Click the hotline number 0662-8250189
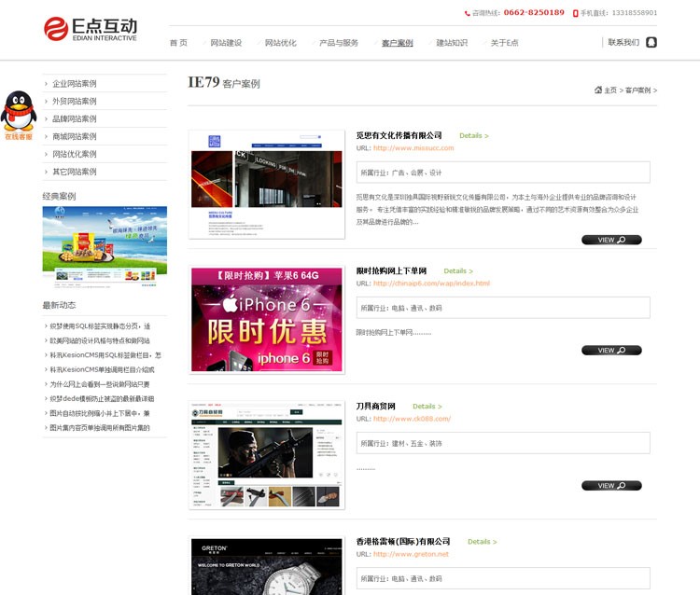Screen dimensions: 700x595 point(534,12)
